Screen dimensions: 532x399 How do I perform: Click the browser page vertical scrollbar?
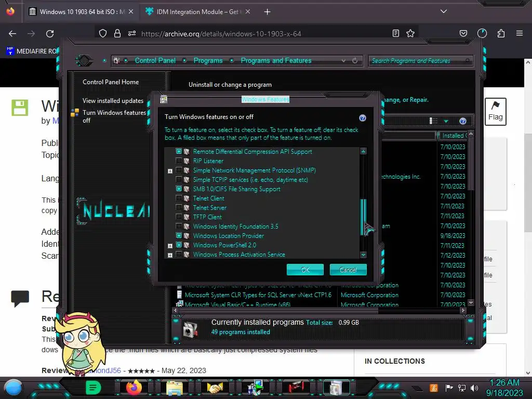528,183
